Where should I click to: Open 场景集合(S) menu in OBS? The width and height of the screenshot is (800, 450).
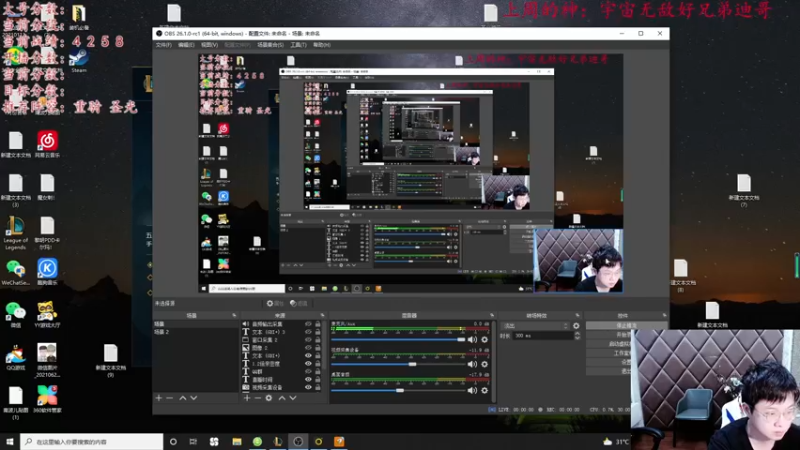(x=270, y=45)
